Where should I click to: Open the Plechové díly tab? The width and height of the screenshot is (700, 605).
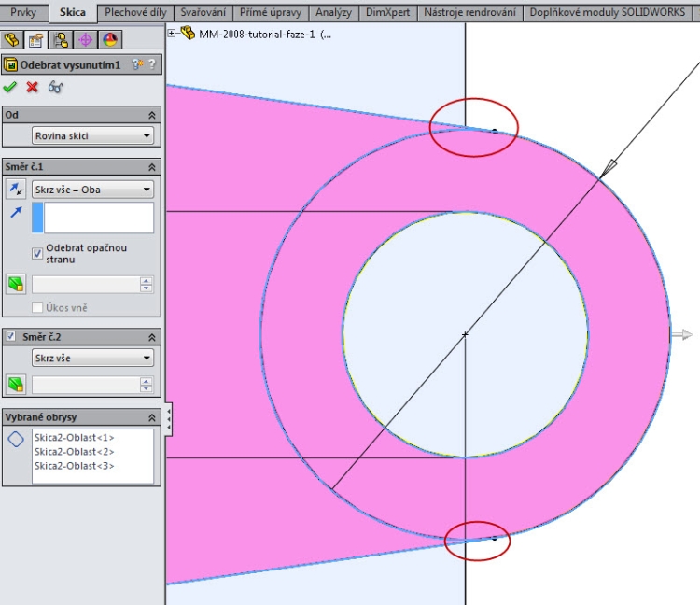tap(135, 12)
